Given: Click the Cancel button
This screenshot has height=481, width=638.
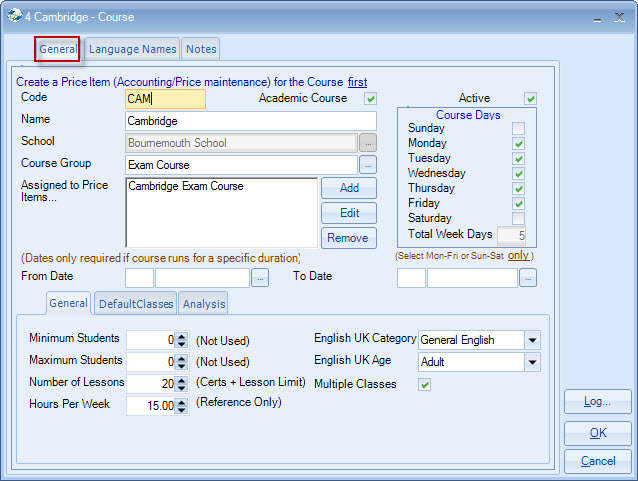Looking at the screenshot, I should (x=597, y=461).
